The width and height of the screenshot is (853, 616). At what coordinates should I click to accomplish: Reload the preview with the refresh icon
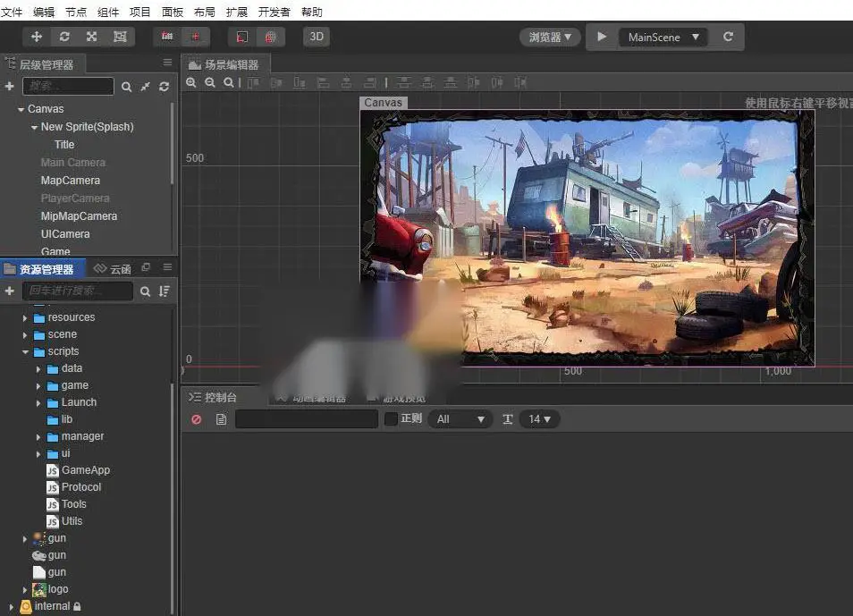point(729,37)
